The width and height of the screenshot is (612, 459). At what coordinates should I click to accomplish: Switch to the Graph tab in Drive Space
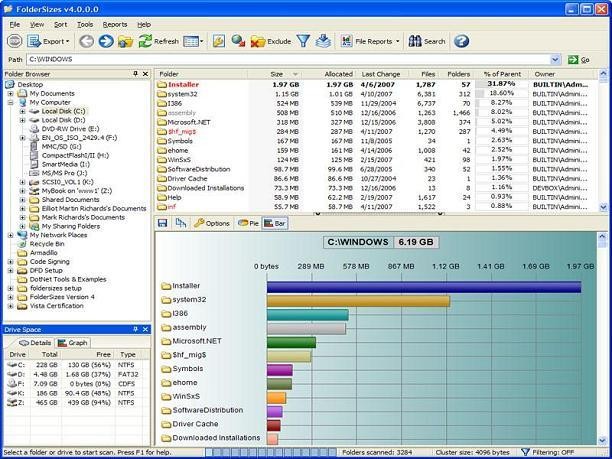point(73,343)
